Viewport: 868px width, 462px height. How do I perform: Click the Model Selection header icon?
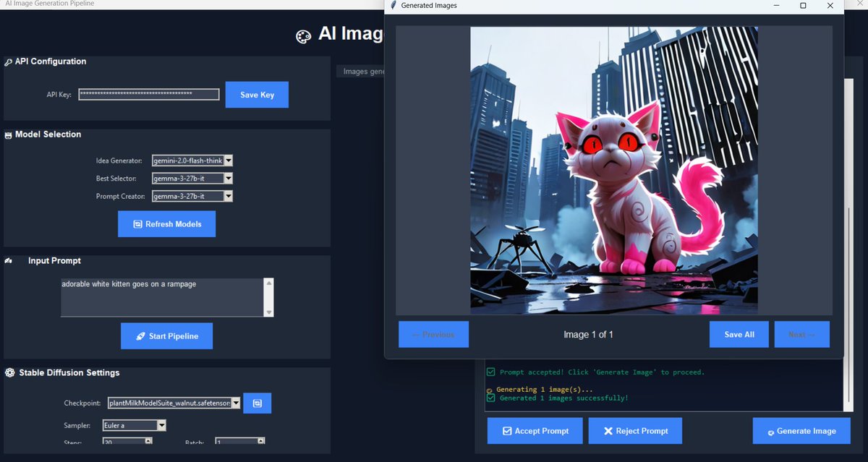click(9, 135)
